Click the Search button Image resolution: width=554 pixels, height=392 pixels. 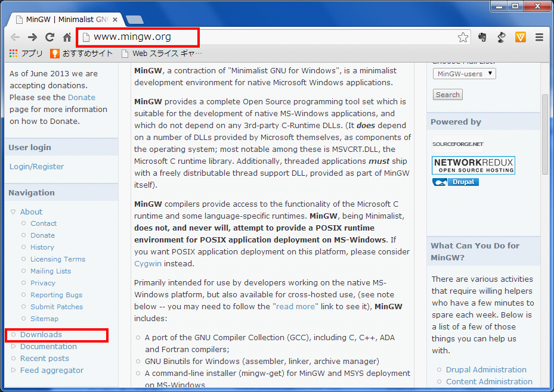448,95
